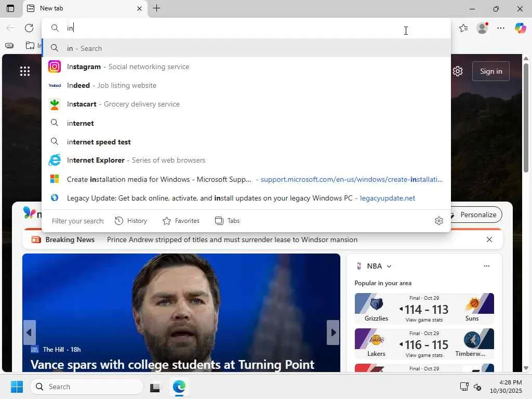The height and width of the screenshot is (399, 532).
Task: Open the Vance spars with college students article
Action: point(172,365)
